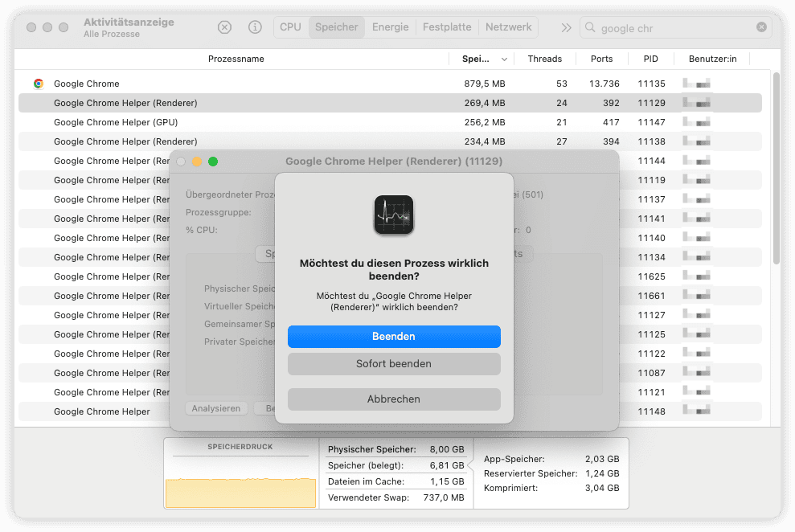The height and width of the screenshot is (532, 795).
Task: Zoom the Renderer (11129) info window
Action: [x=213, y=162]
